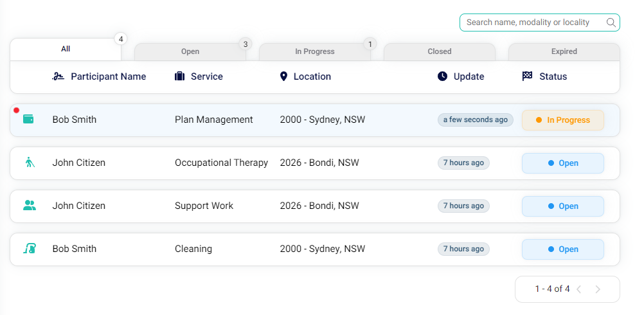
Task: Click the Support Work service text
Action: click(204, 206)
